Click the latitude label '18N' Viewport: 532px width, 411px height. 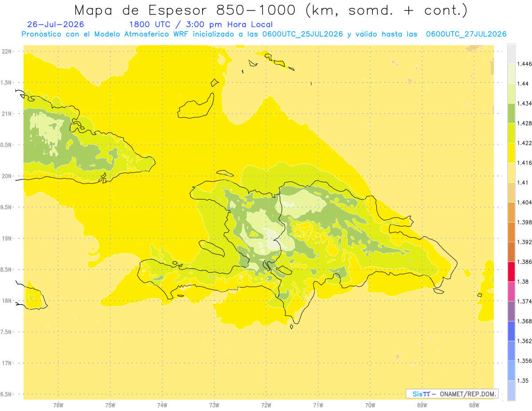7,301
